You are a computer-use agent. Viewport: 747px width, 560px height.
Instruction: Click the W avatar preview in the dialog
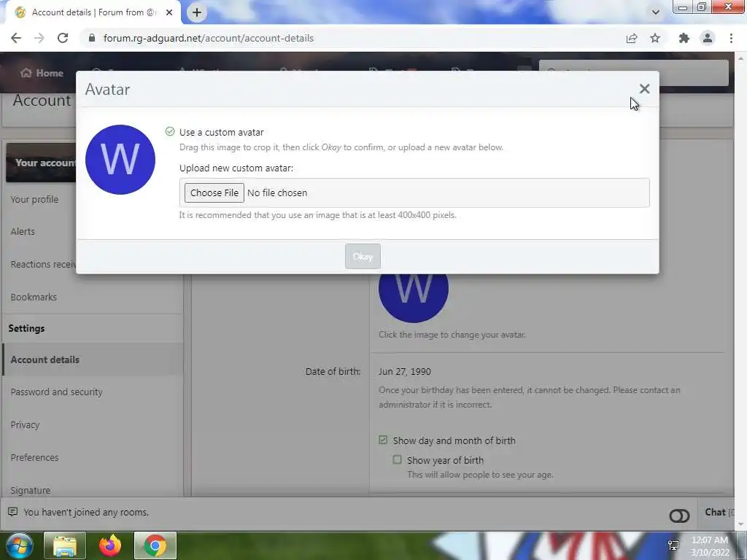pos(120,160)
